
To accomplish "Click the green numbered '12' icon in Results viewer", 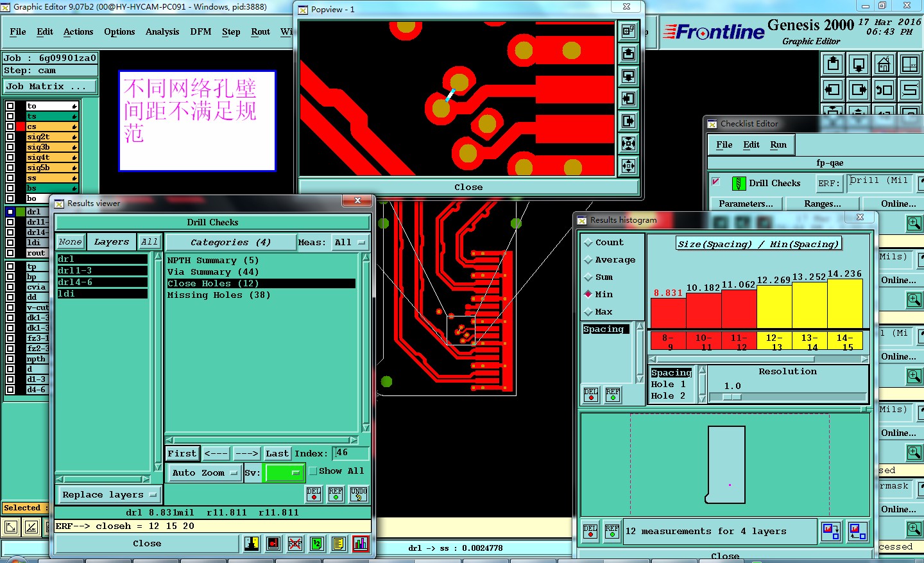I will pyautogui.click(x=317, y=544).
